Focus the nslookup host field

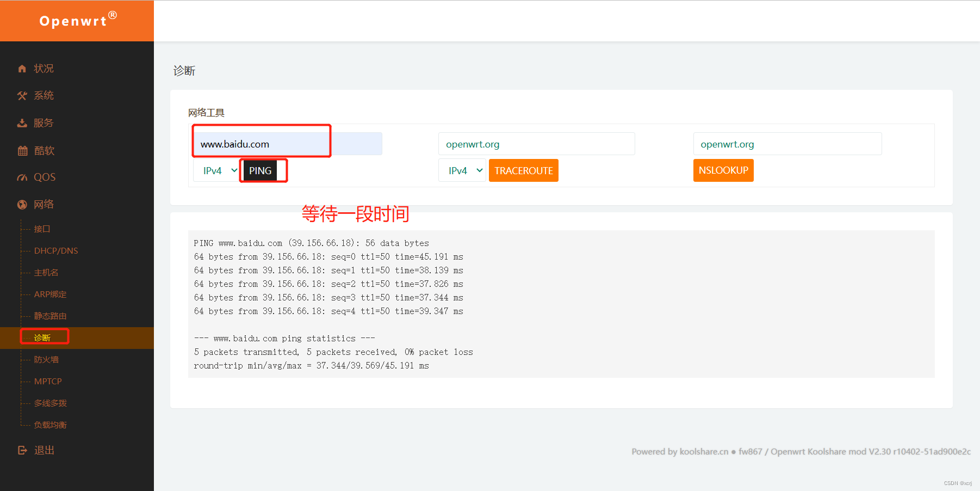tap(787, 144)
